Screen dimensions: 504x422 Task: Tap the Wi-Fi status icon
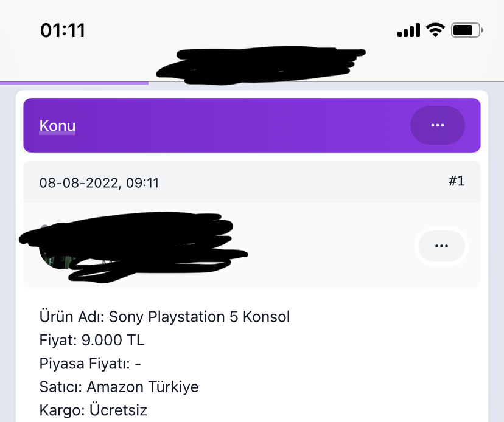[436, 30]
